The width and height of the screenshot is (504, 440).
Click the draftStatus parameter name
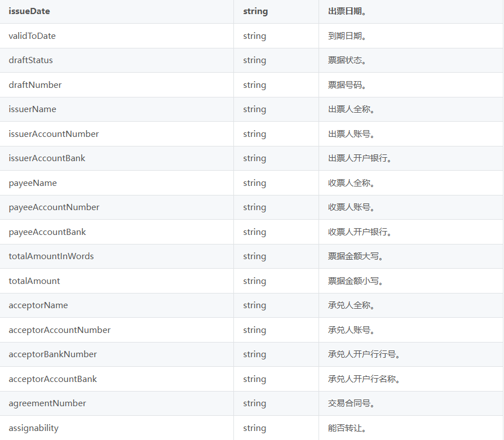(31, 60)
